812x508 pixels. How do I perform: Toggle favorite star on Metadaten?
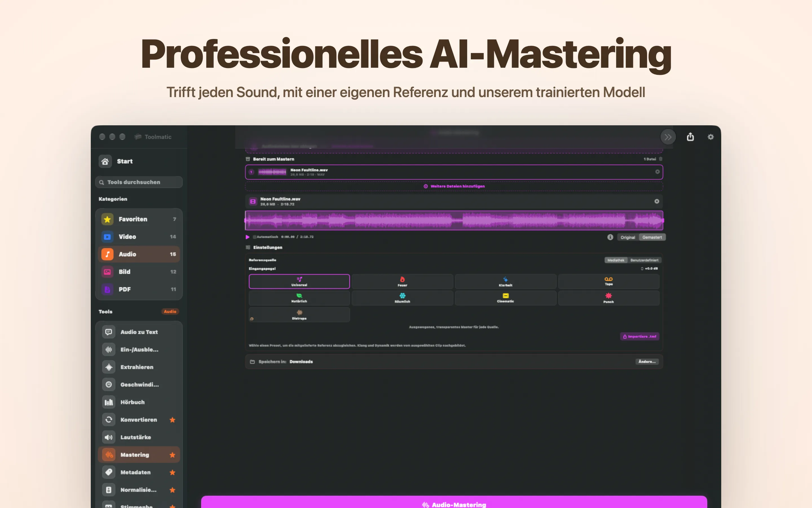[173, 472]
